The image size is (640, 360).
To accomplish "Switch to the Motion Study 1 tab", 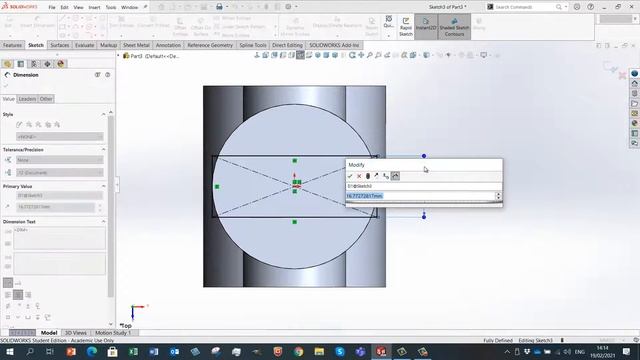I will pos(113,333).
